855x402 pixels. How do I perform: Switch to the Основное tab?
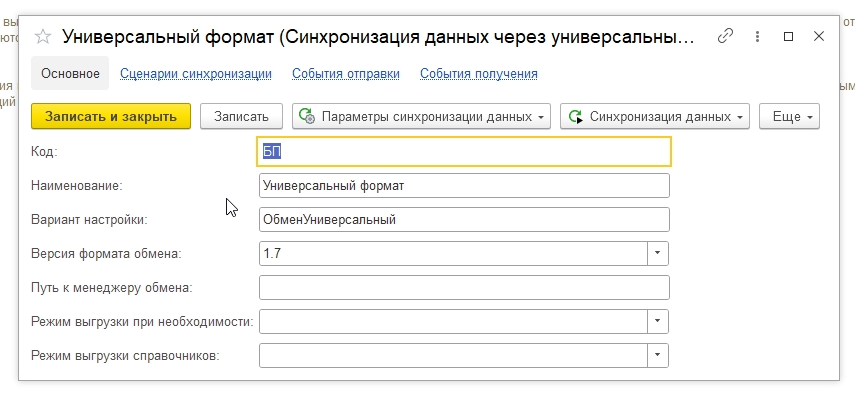coord(70,73)
